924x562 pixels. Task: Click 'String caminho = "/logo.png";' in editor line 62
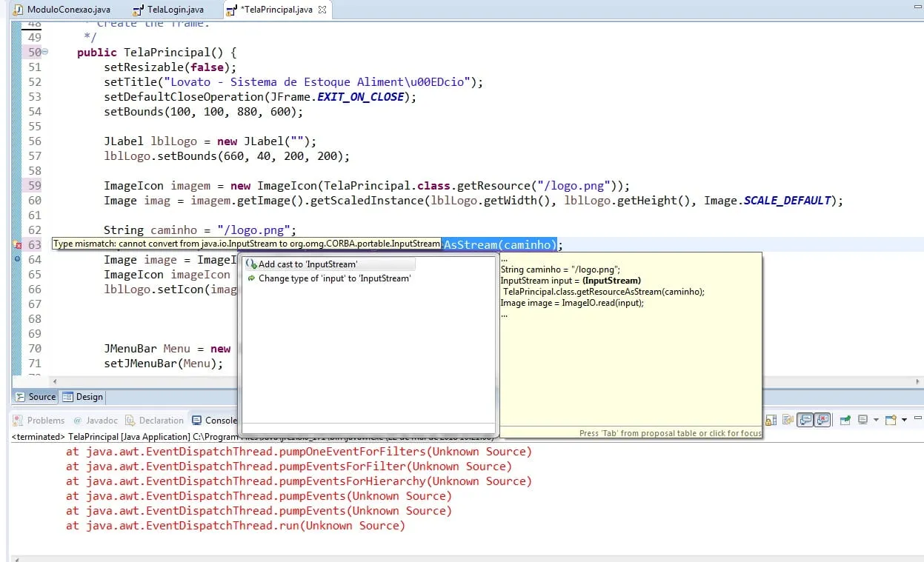pos(200,230)
